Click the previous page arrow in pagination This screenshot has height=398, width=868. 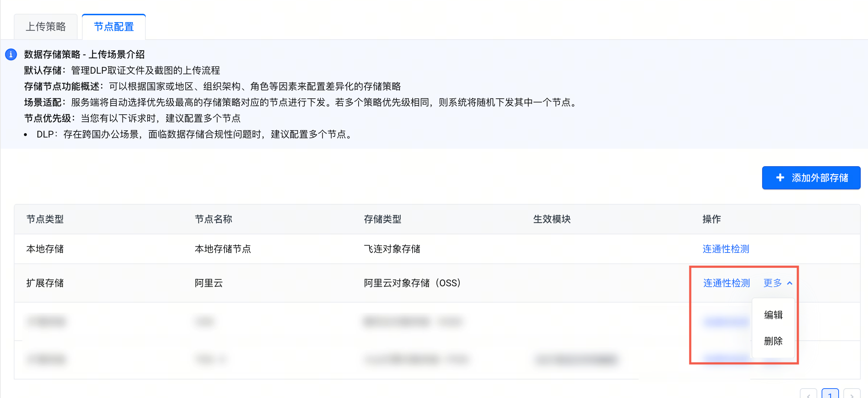(x=808, y=395)
